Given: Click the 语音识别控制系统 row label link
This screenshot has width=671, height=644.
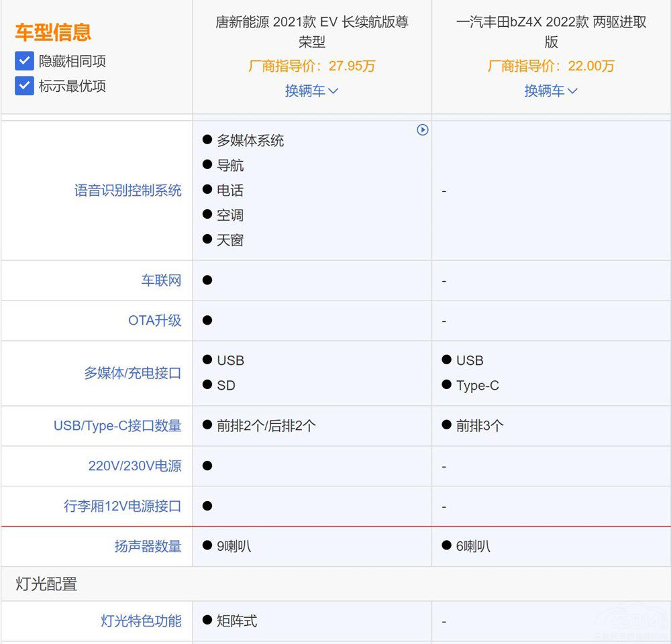Looking at the screenshot, I should [x=127, y=191].
